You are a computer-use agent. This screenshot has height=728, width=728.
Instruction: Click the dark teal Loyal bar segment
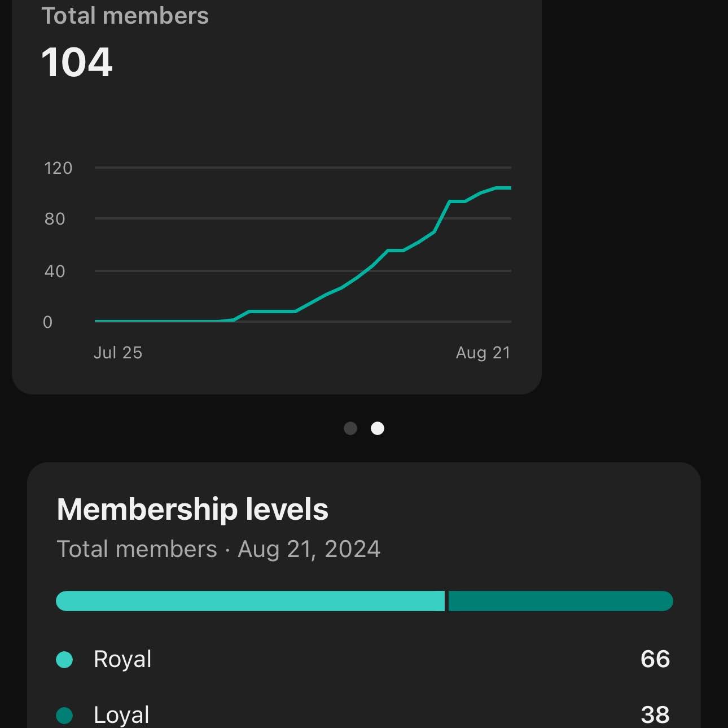560,601
